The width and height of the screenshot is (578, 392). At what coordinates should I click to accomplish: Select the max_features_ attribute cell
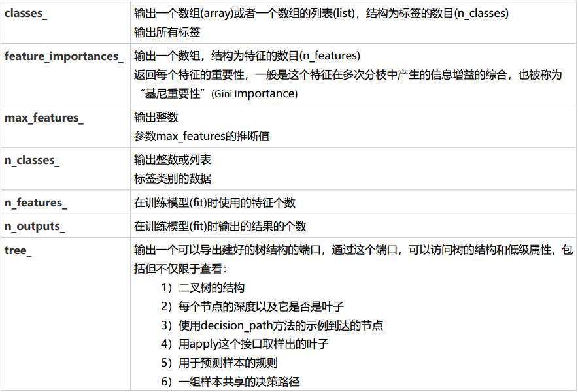coord(44,118)
